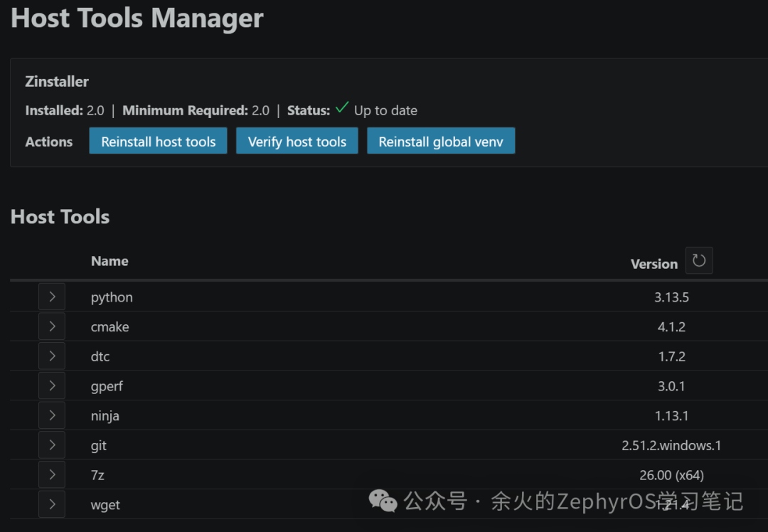
Task: Click the Version column header
Action: [x=654, y=264]
